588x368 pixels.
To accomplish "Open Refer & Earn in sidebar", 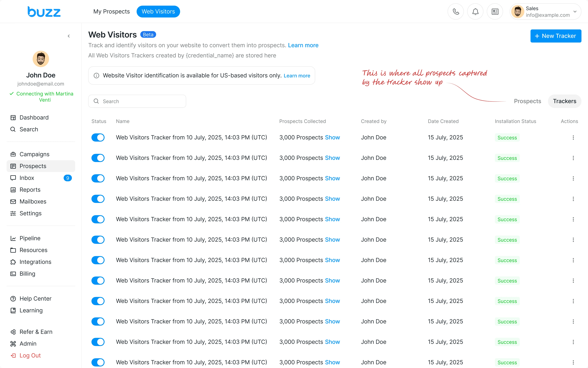I will click(x=41, y=332).
